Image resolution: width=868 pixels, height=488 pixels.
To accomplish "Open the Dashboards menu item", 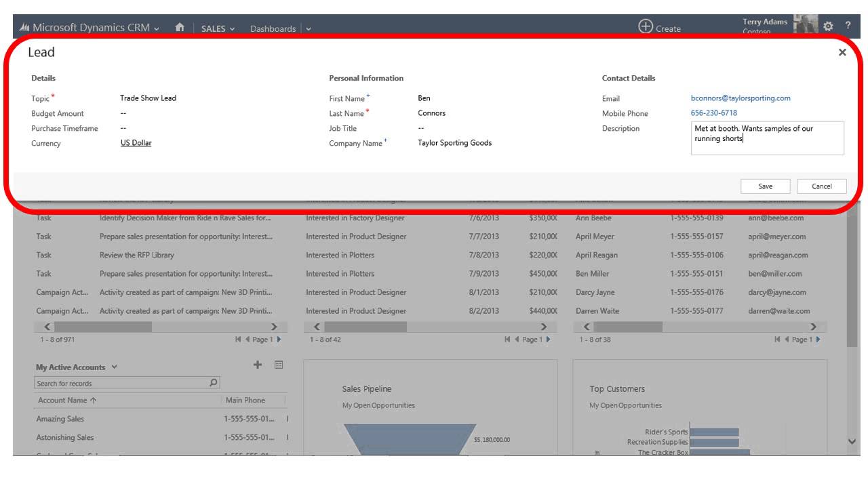I will (x=273, y=28).
